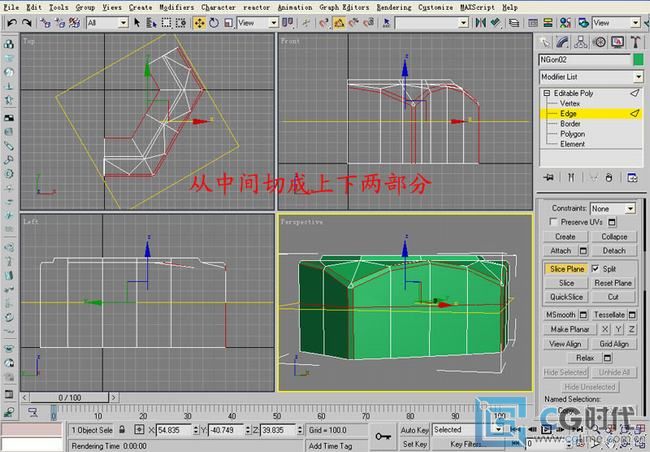Uncheck the Split checkbox
This screenshot has width=650, height=452.
pyautogui.click(x=595, y=269)
